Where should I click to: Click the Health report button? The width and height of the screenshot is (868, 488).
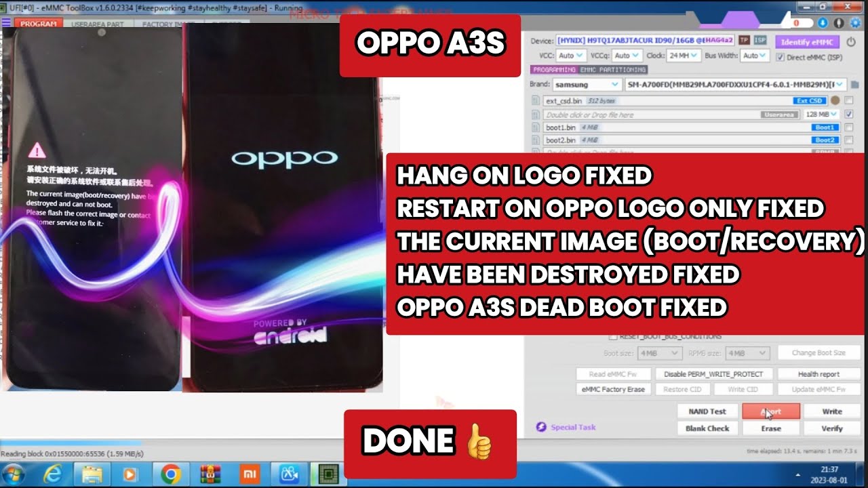tap(818, 374)
